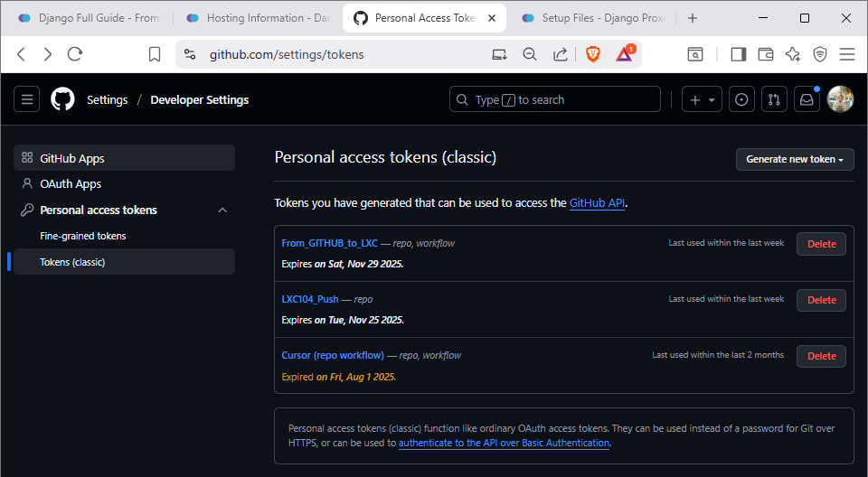This screenshot has height=477, width=868.
Task: Click 'Last used within the last 2 months' text
Action: 718,355
